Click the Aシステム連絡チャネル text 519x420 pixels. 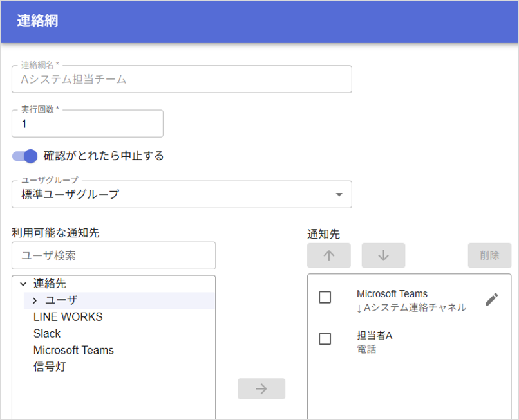coord(415,308)
